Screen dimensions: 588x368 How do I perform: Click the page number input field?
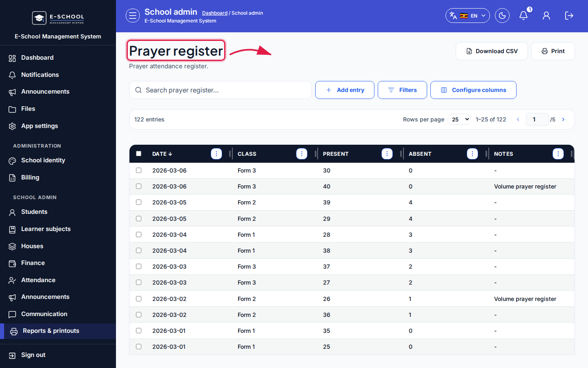point(537,119)
